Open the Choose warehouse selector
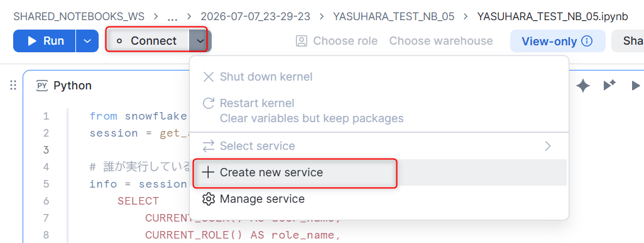The height and width of the screenshot is (243, 644). tap(440, 41)
